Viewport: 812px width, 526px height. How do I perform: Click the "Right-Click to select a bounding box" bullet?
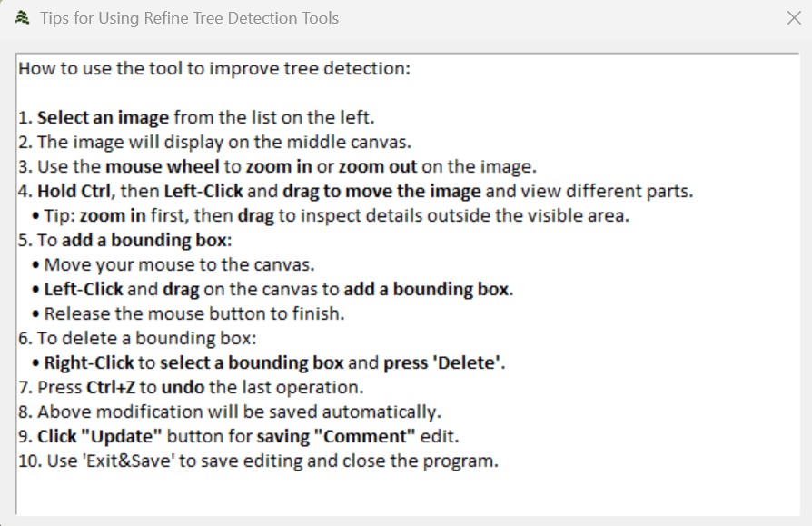(x=273, y=363)
